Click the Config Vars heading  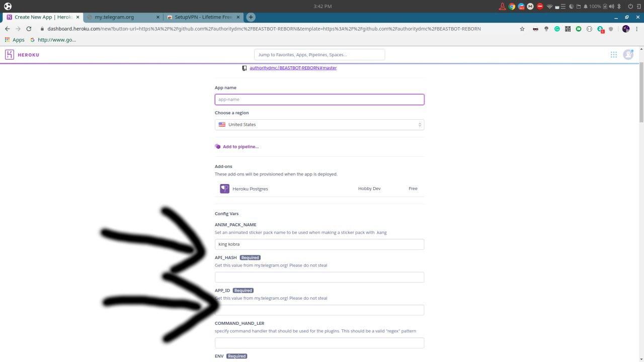click(x=226, y=214)
